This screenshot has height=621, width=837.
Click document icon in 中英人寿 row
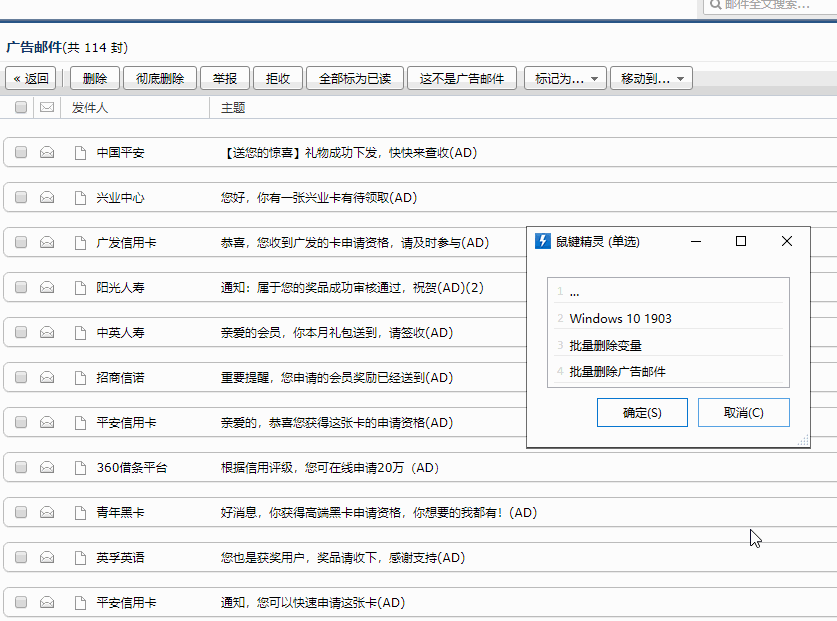tap(80, 333)
